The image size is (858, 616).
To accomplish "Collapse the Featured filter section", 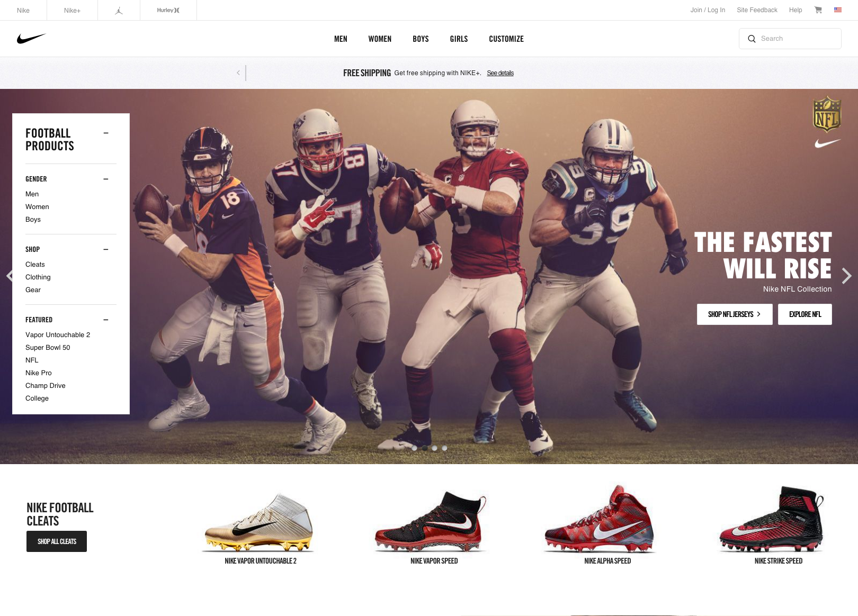I will coord(106,320).
